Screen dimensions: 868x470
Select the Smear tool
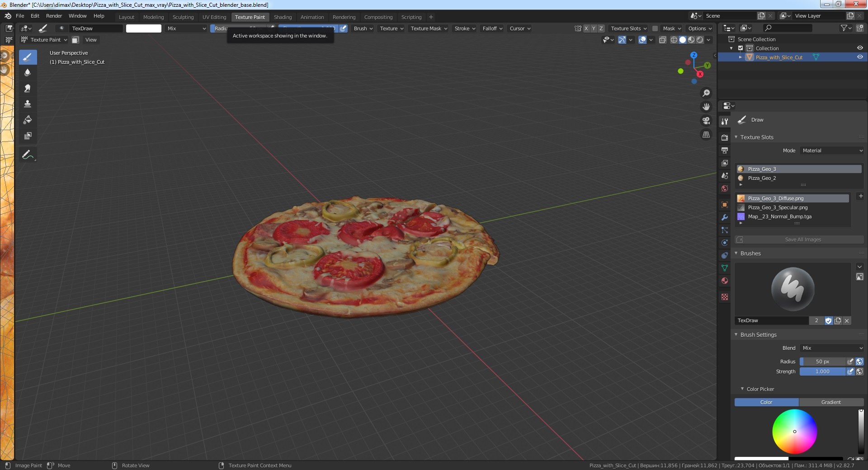click(28, 89)
